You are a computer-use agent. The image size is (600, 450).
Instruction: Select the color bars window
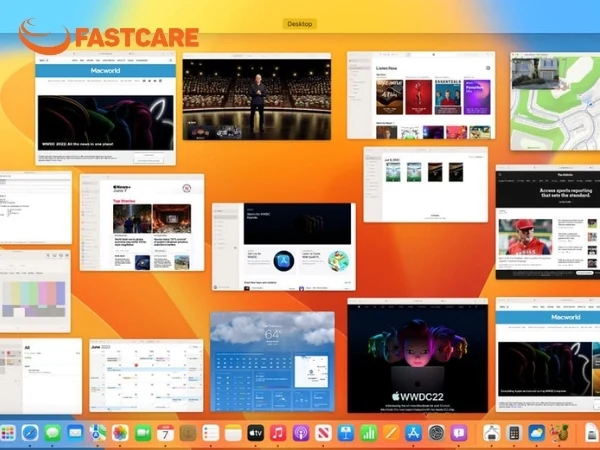[35, 291]
